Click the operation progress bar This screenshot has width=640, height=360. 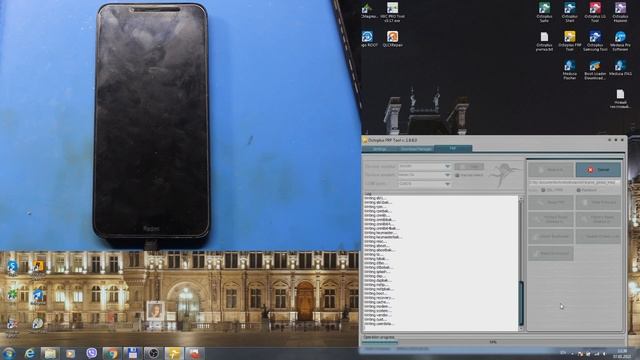pyautogui.click(x=493, y=342)
